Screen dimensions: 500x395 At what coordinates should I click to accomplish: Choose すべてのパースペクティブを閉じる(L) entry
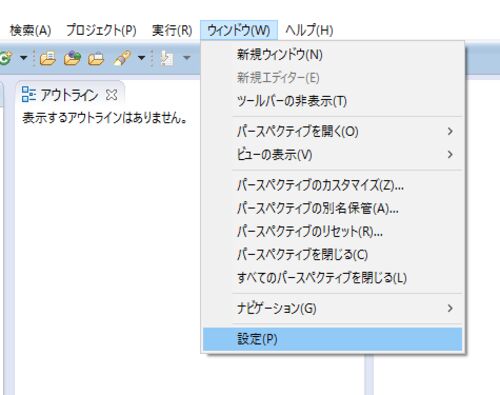pyautogui.click(x=332, y=278)
